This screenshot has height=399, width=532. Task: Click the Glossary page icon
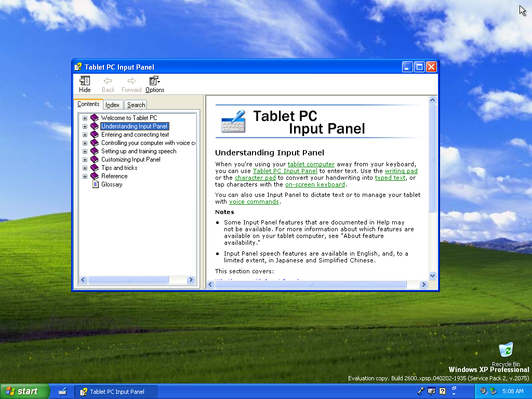click(x=95, y=184)
